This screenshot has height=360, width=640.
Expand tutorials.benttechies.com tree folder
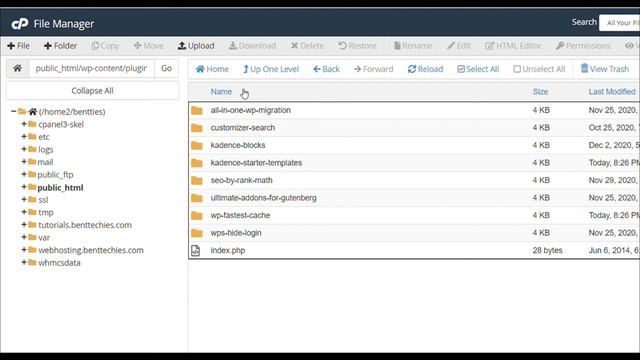[x=24, y=224]
